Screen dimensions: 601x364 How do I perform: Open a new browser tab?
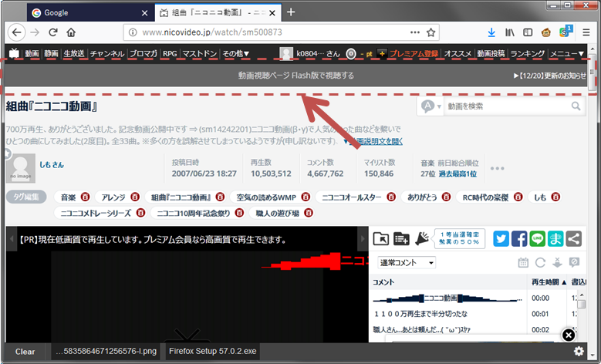tap(291, 12)
